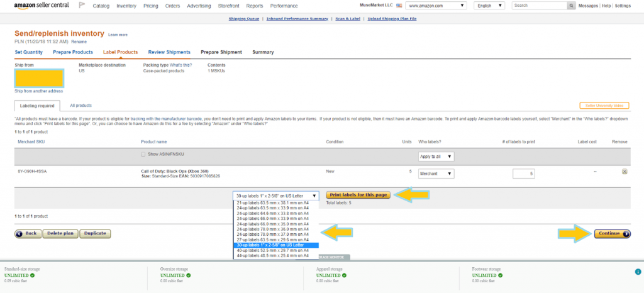The width and height of the screenshot is (644, 293).
Task: Click the Duplicate button
Action: point(95,233)
